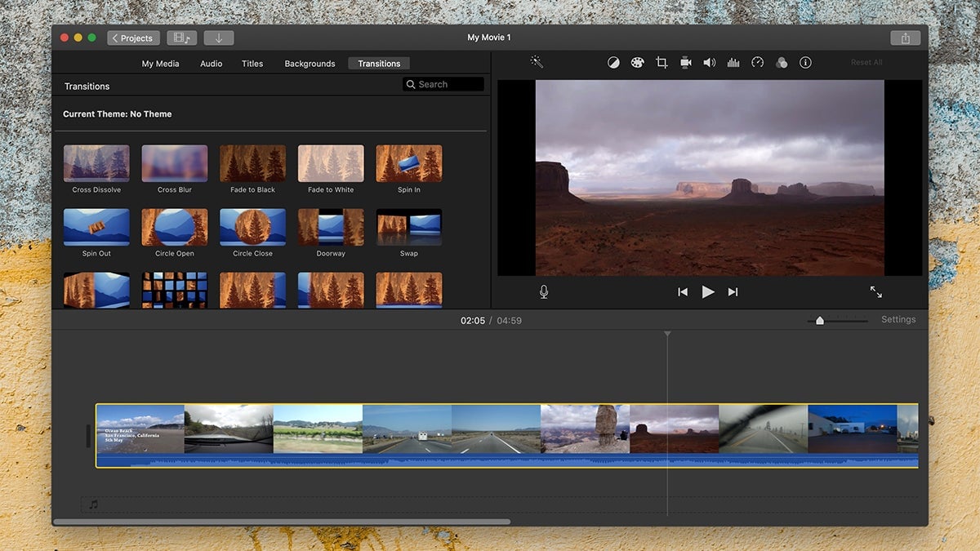Play the movie in the viewer

tap(708, 291)
